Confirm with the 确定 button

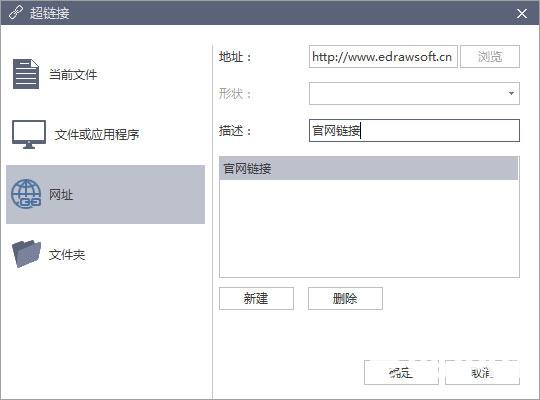click(401, 372)
